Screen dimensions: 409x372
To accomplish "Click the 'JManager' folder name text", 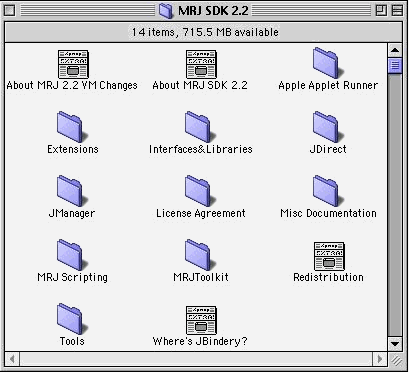I will (72, 213).
